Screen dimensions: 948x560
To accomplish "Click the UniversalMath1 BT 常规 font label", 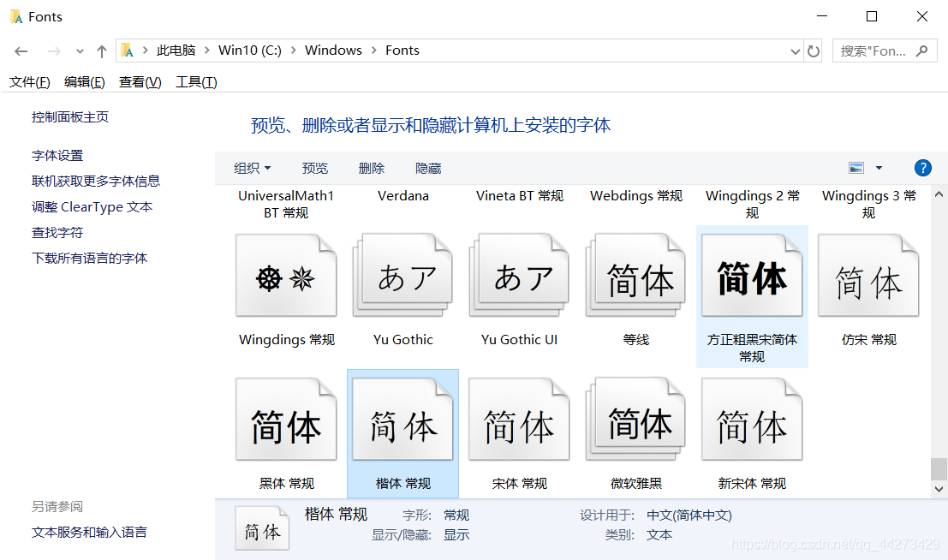I will point(286,205).
